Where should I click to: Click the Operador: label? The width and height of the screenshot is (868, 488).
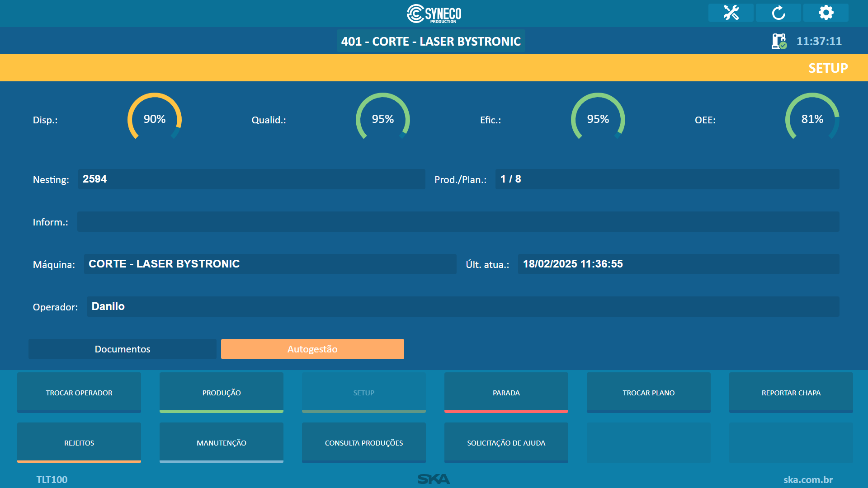click(55, 307)
